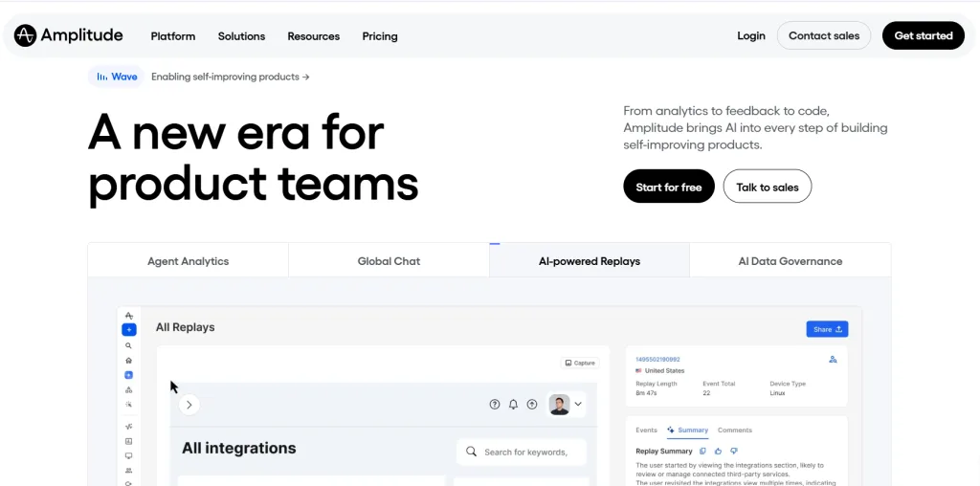Click the home icon in the replay sidebar
The image size is (980, 486).
click(x=129, y=361)
